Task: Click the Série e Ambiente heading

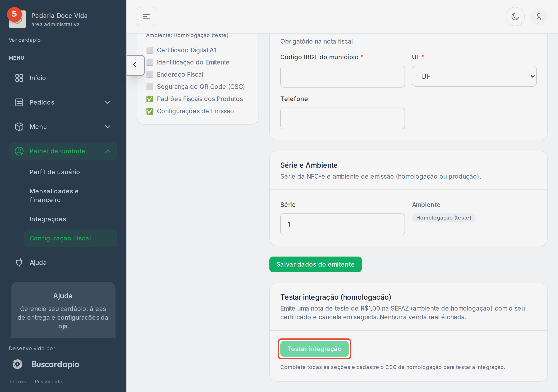Action: coord(309,165)
